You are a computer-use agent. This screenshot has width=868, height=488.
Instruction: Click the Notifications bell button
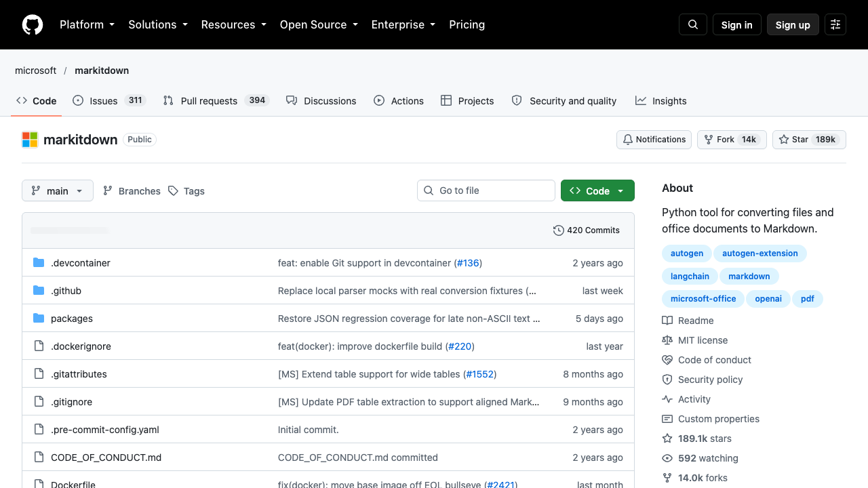tap(654, 140)
